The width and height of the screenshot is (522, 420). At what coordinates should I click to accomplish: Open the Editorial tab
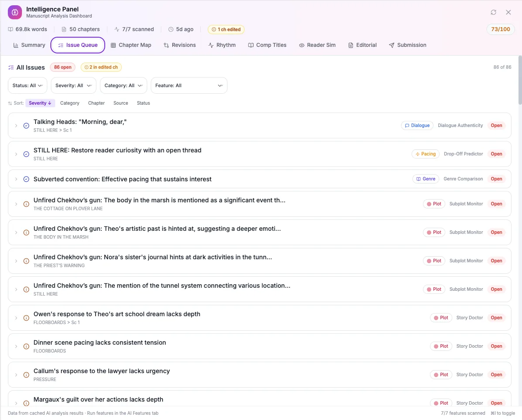click(x=362, y=45)
